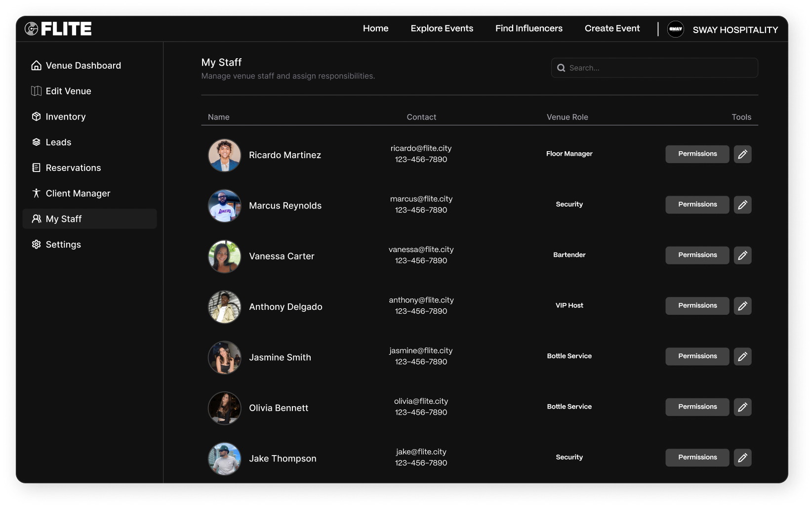
Task: Select Client Manager in the sidebar
Action: (x=78, y=194)
